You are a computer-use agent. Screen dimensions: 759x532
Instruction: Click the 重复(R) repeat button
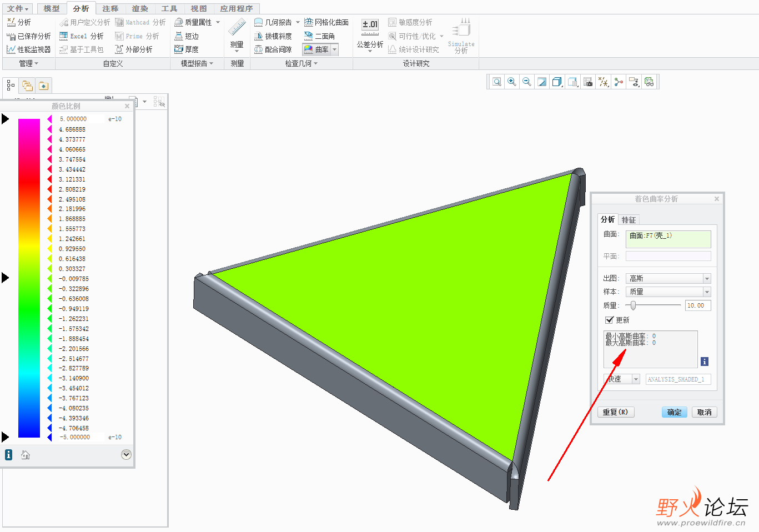pos(615,412)
